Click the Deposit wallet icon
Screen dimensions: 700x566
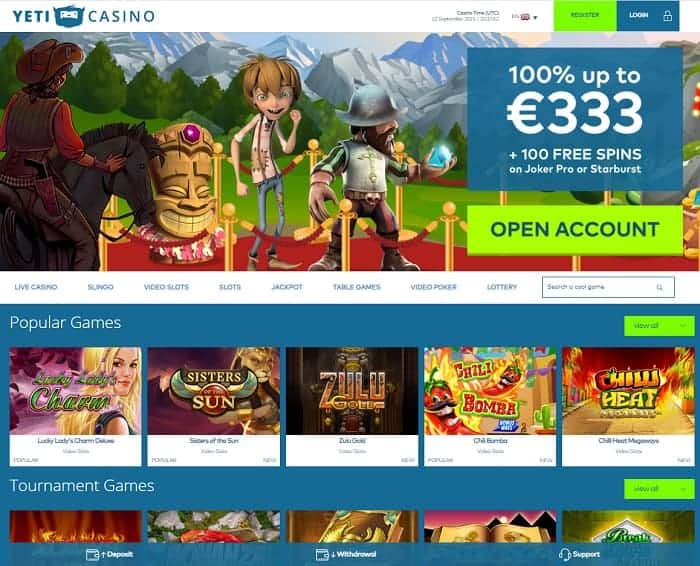point(92,554)
